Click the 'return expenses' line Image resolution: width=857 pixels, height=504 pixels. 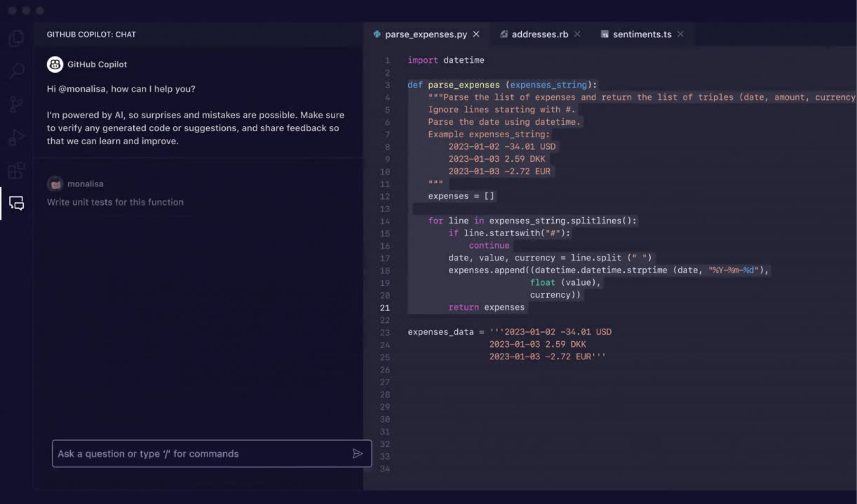tap(486, 307)
